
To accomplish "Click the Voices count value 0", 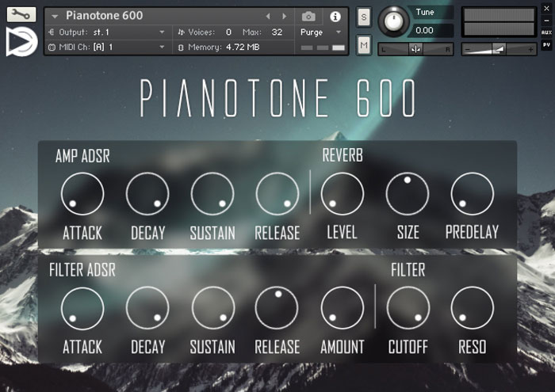I will (228, 32).
